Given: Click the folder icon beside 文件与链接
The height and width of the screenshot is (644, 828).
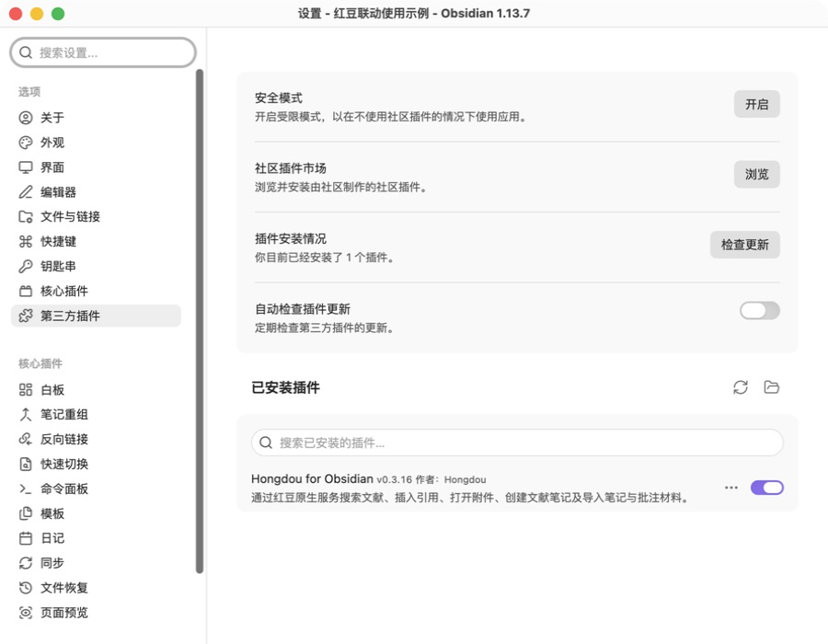Looking at the screenshot, I should coord(26,217).
